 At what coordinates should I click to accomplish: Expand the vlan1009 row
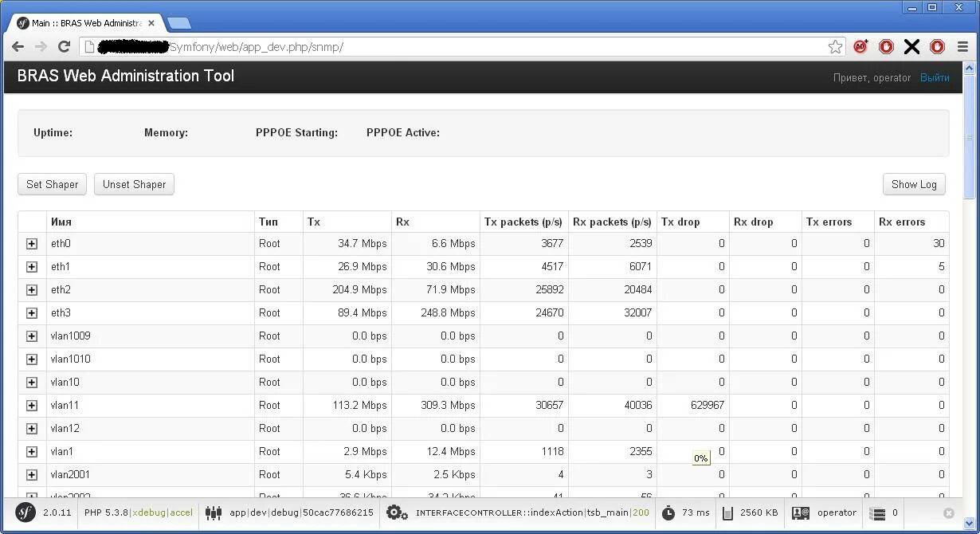[x=32, y=336]
